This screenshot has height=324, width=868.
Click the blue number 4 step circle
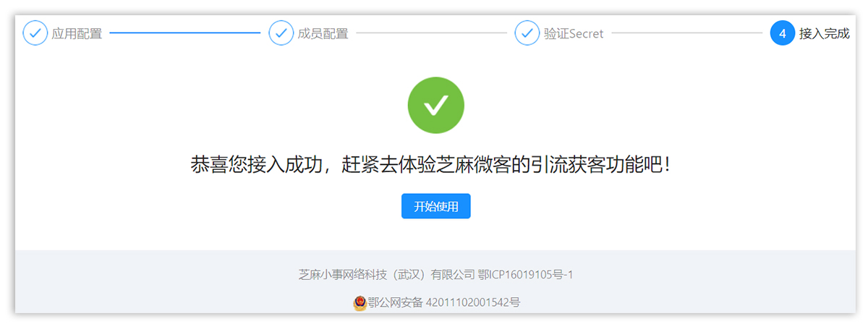coord(783,33)
